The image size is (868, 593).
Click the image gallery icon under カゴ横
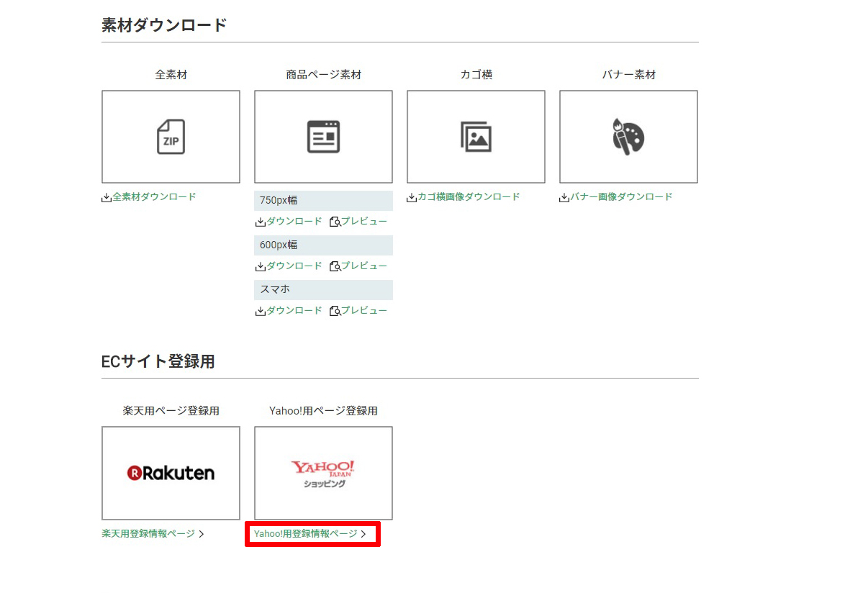476,137
